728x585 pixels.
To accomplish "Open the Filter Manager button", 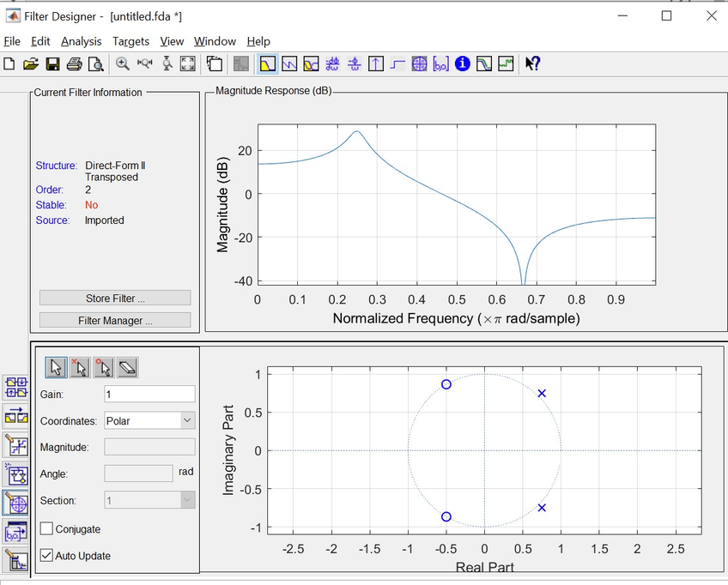I will tap(115, 320).
